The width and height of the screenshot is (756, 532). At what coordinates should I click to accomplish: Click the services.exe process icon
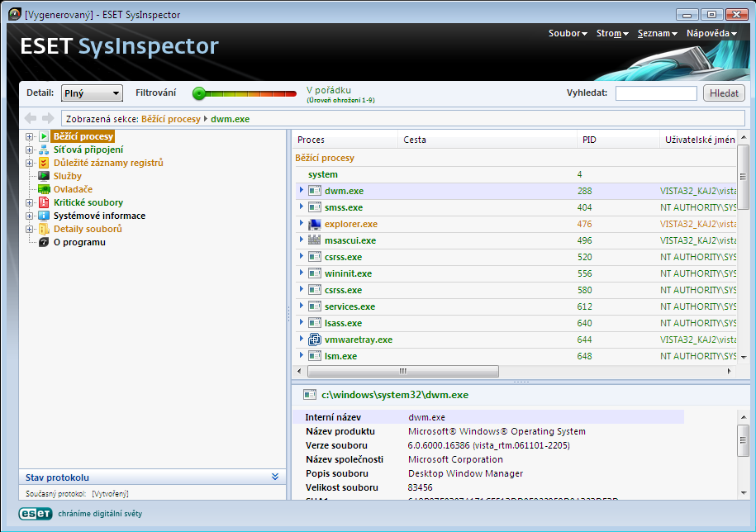coord(315,306)
